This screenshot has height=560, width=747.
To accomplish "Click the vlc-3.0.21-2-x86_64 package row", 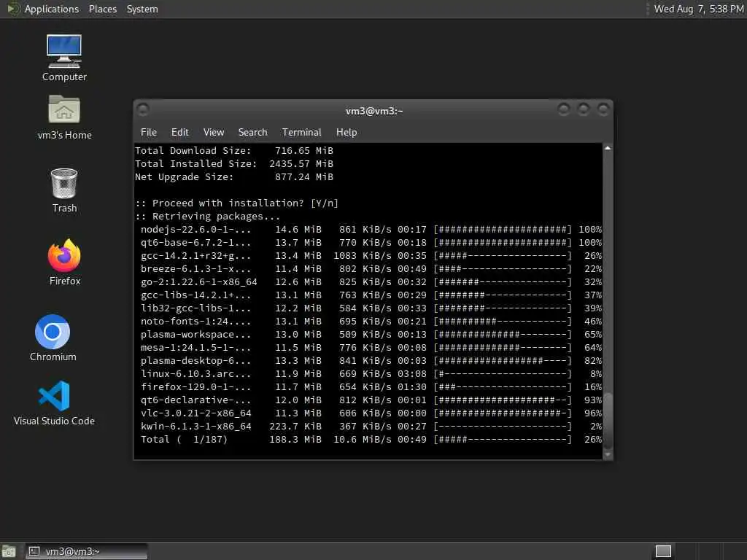I will pyautogui.click(x=371, y=413).
